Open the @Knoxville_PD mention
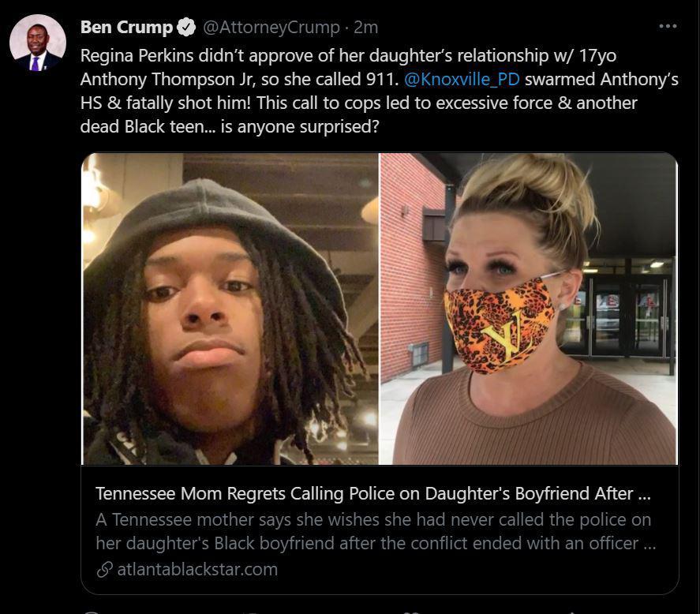 pyautogui.click(x=462, y=80)
